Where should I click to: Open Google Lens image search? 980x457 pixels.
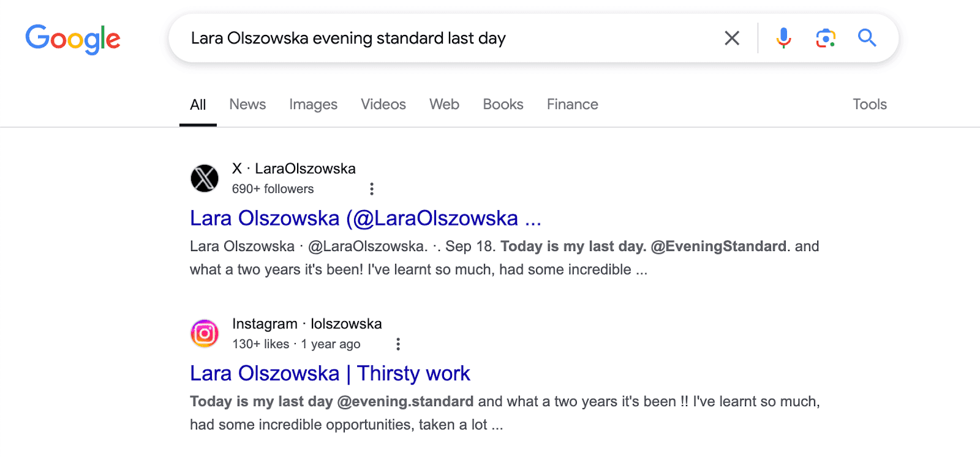pos(826,38)
